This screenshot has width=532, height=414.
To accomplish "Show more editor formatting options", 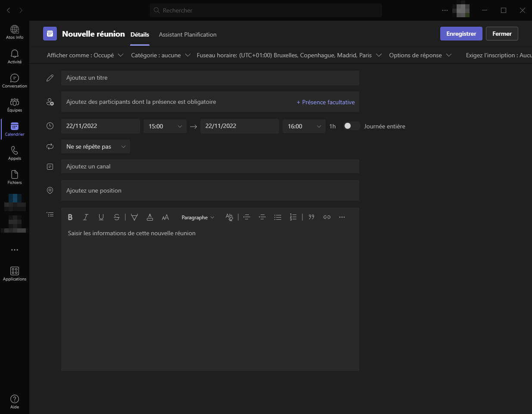I will click(342, 217).
